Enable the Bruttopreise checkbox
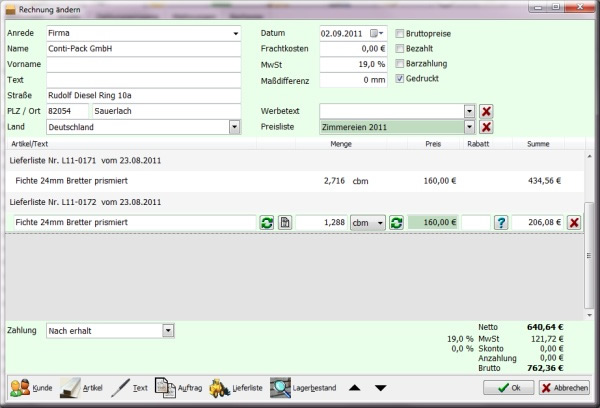Screen dimensions: 600x408 (399, 34)
